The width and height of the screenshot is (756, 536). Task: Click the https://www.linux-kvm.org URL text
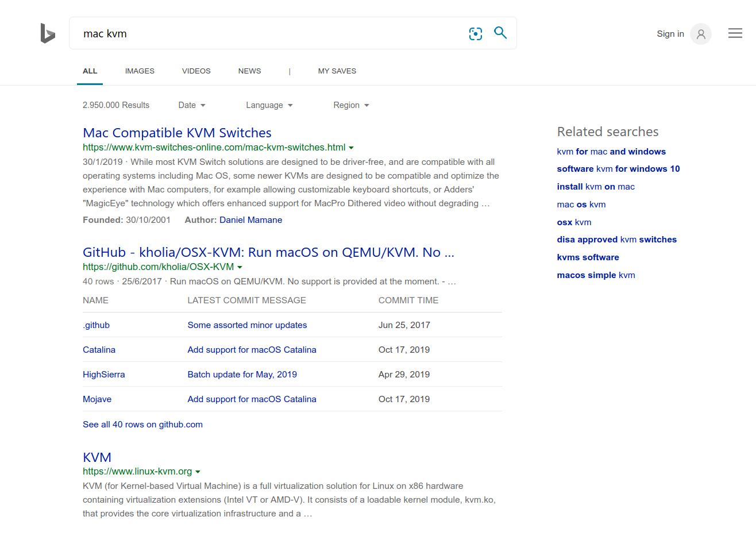coord(137,471)
